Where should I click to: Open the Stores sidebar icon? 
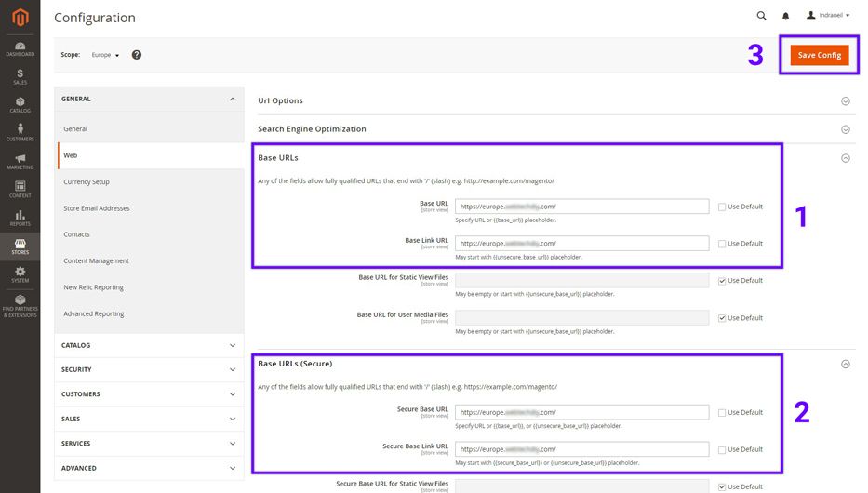tap(20, 246)
